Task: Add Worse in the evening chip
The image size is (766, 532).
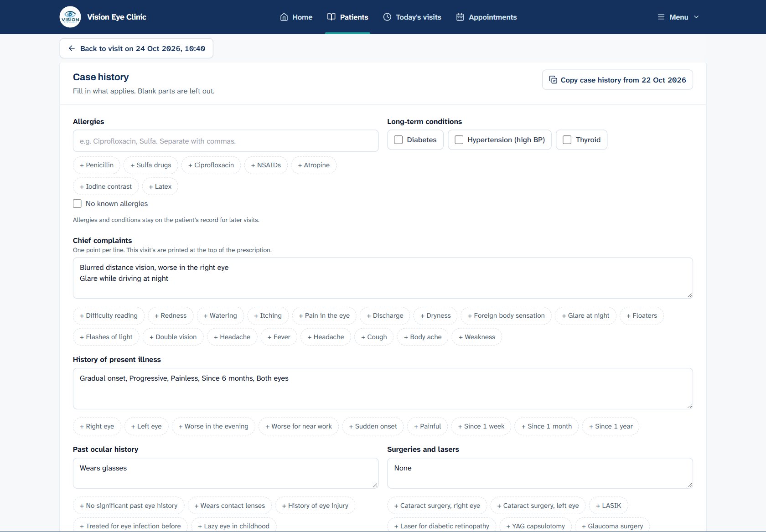Action: coord(213,426)
